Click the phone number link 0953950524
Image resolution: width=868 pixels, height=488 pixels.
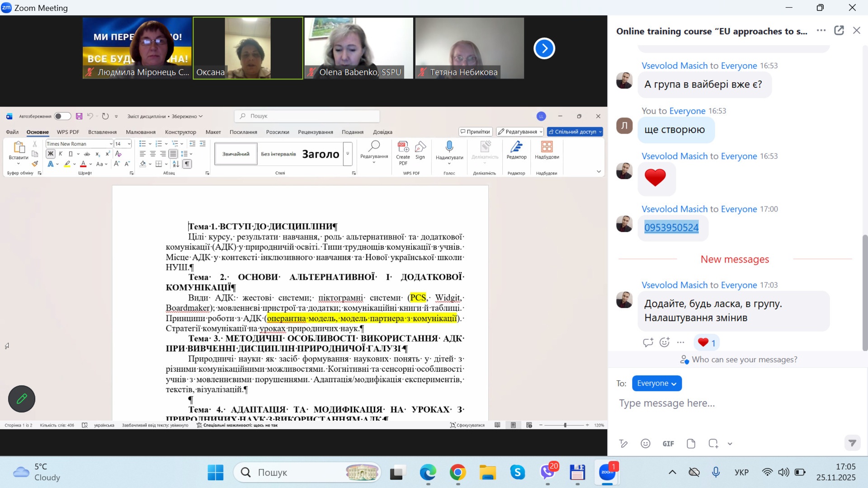(x=671, y=228)
